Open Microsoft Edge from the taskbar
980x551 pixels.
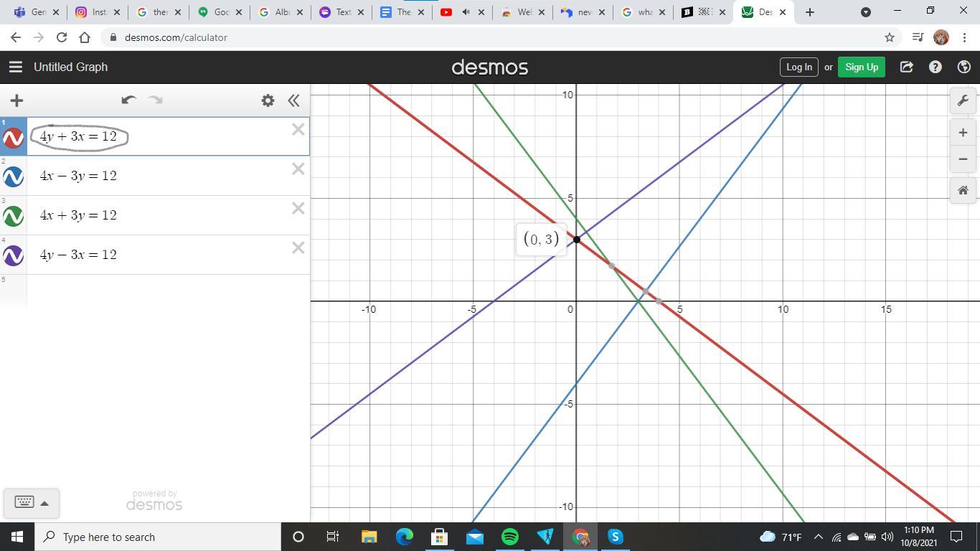tap(404, 537)
